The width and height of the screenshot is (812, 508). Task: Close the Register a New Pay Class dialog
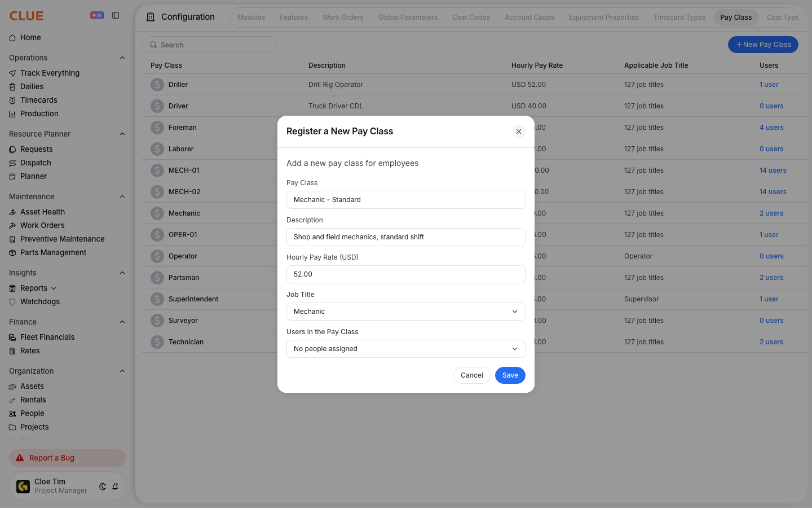point(519,132)
